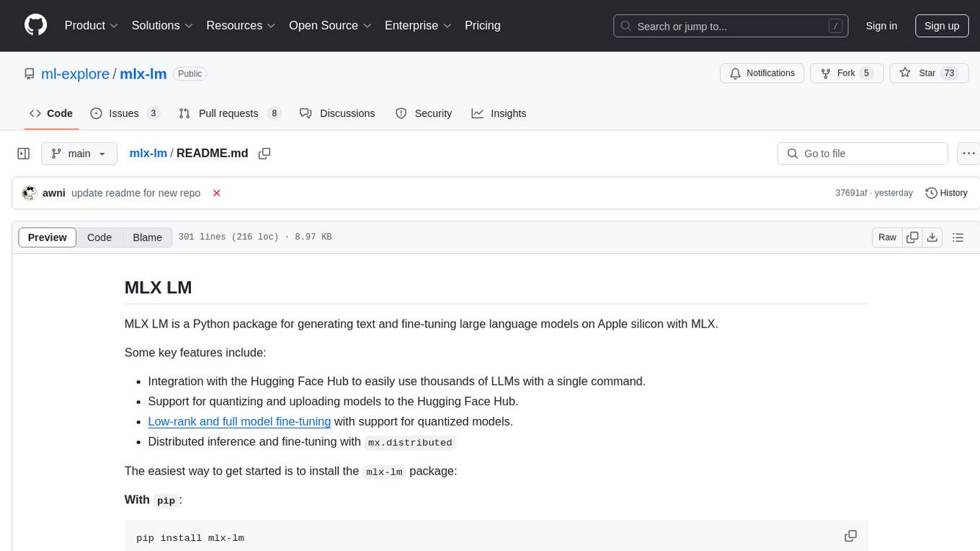The image size is (980, 551).
Task: Open the mlx-lm repository link in header
Action: pyautogui.click(x=143, y=74)
